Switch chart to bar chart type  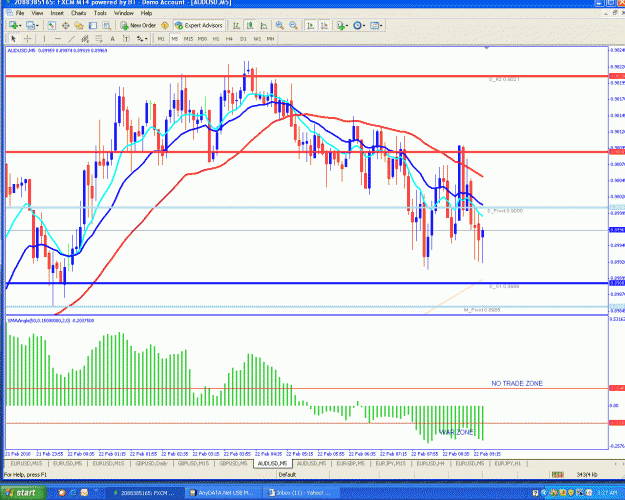[236, 26]
